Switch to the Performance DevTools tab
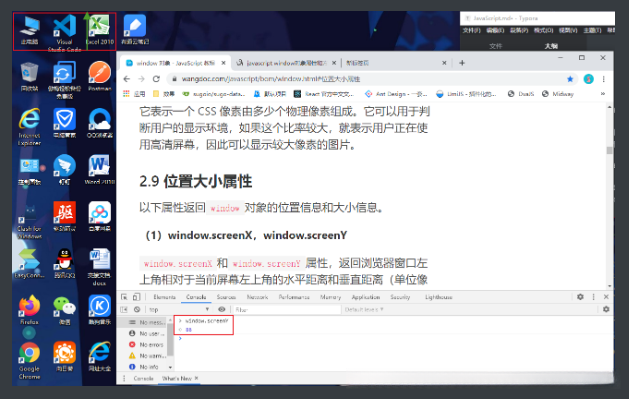This screenshot has width=629, height=399. pos(294,297)
